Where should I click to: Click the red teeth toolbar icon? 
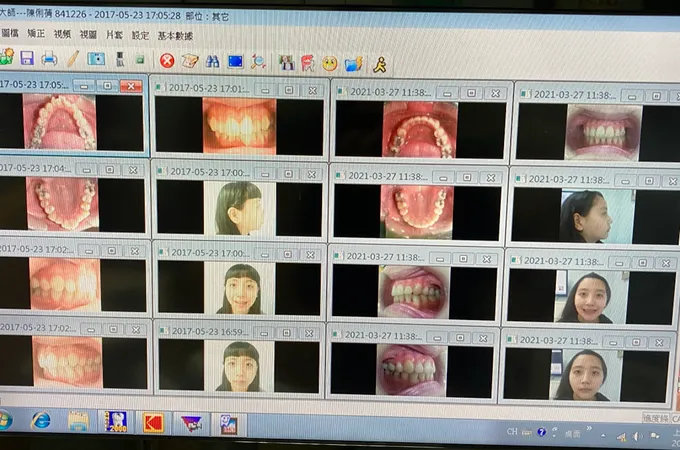(307, 63)
